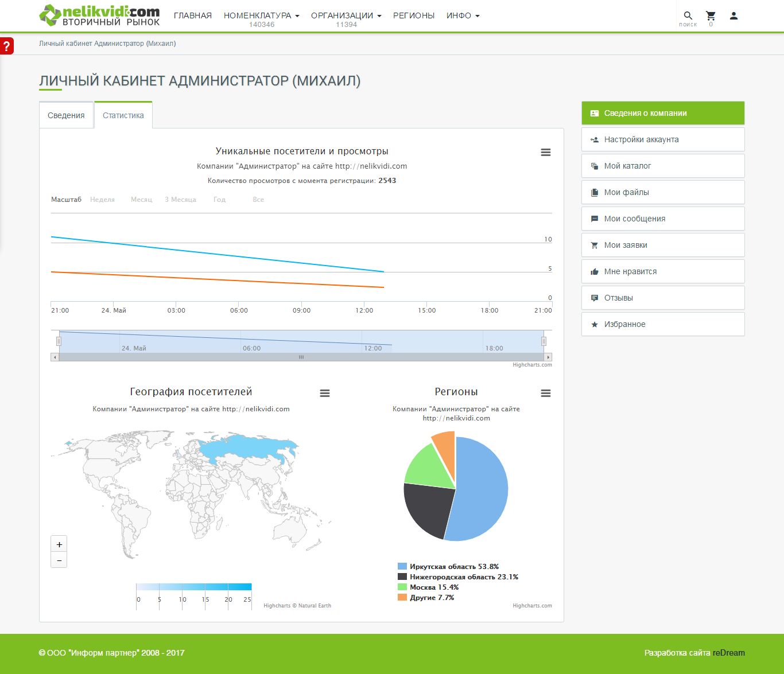Screen dimensions: 784x674
Task: Open Отзывы in the sidebar
Action: tap(663, 298)
